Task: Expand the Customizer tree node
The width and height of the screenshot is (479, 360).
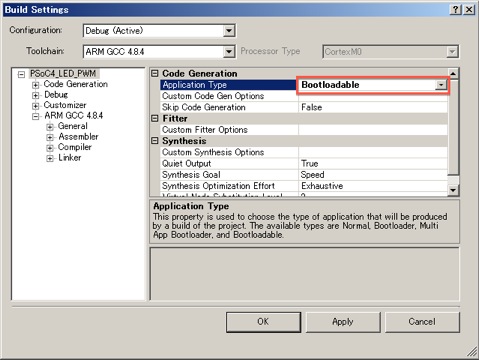Action: [x=35, y=106]
